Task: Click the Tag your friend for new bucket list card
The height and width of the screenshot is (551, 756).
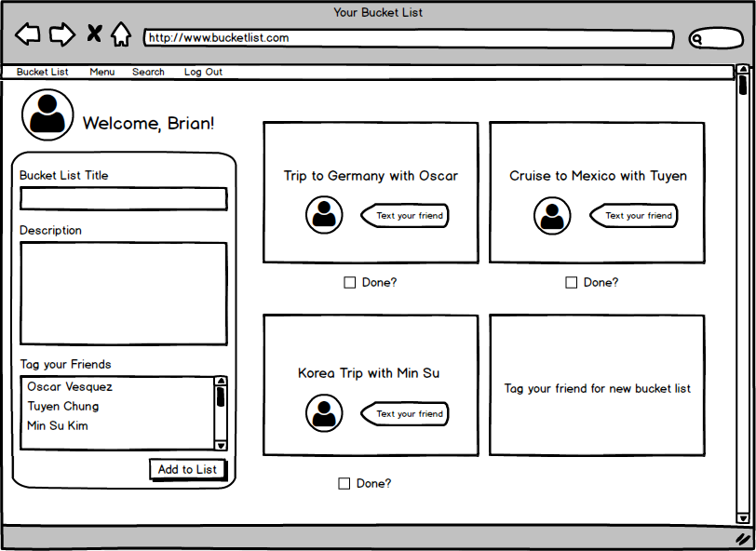Action: (598, 385)
